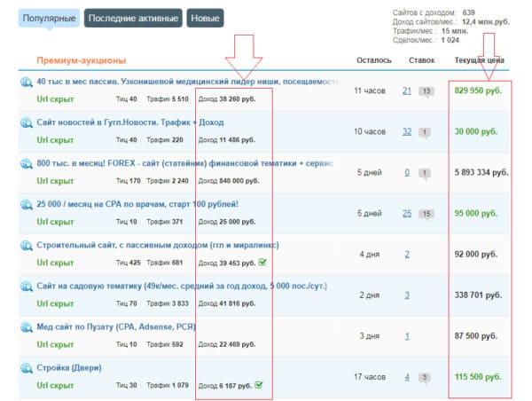Viewport: 532px width, 401px height.
Task: Switch to the Популярные tab
Action: (x=49, y=18)
